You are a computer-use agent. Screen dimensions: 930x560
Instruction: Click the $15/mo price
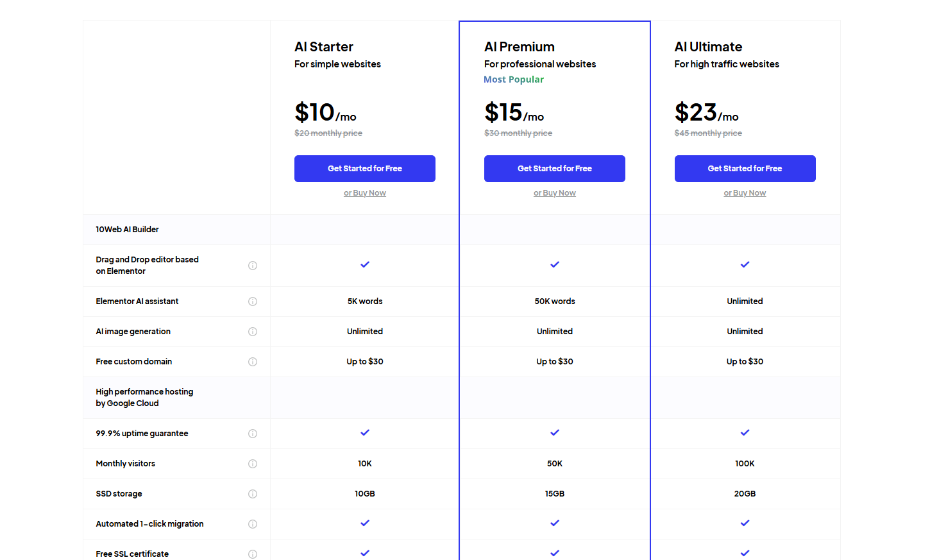(x=514, y=113)
